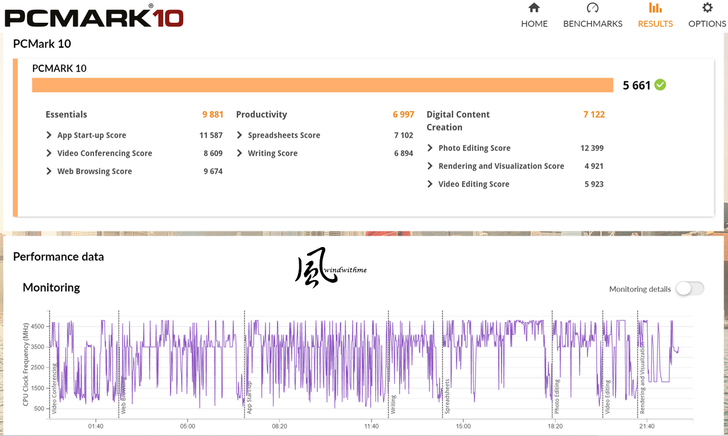Click the value 5 923
The width and height of the screenshot is (728, 436).
[x=594, y=184]
